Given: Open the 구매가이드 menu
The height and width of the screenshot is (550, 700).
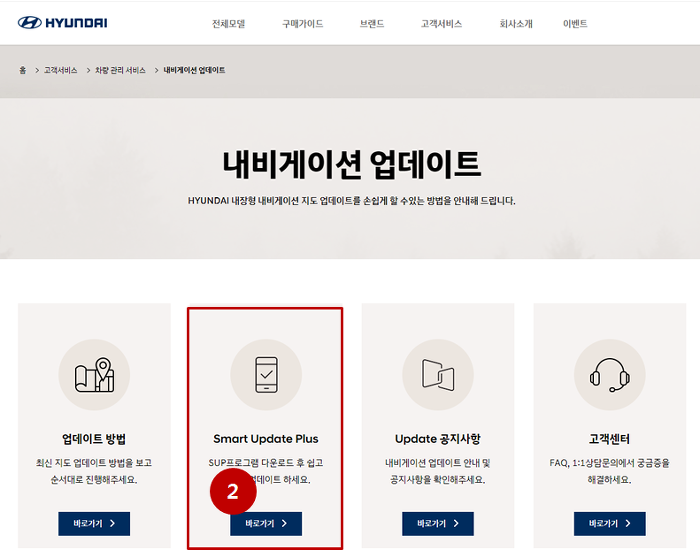Looking at the screenshot, I should pos(303,24).
